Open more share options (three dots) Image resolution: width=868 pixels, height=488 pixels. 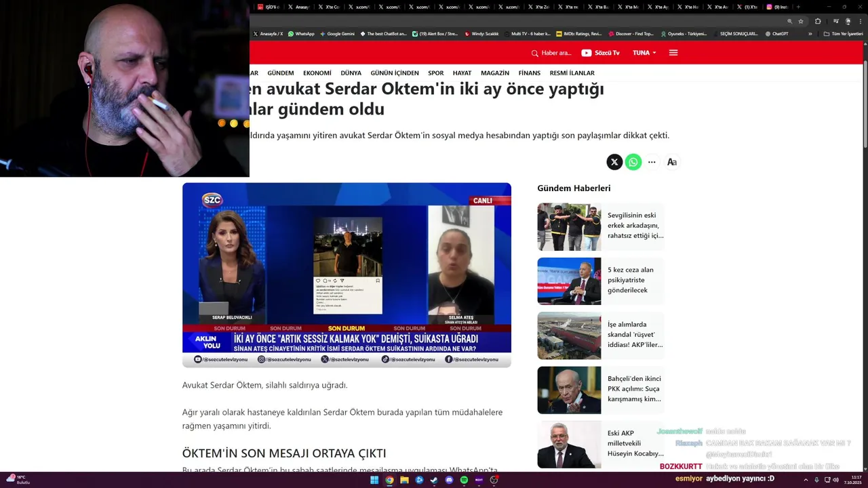[x=652, y=162]
